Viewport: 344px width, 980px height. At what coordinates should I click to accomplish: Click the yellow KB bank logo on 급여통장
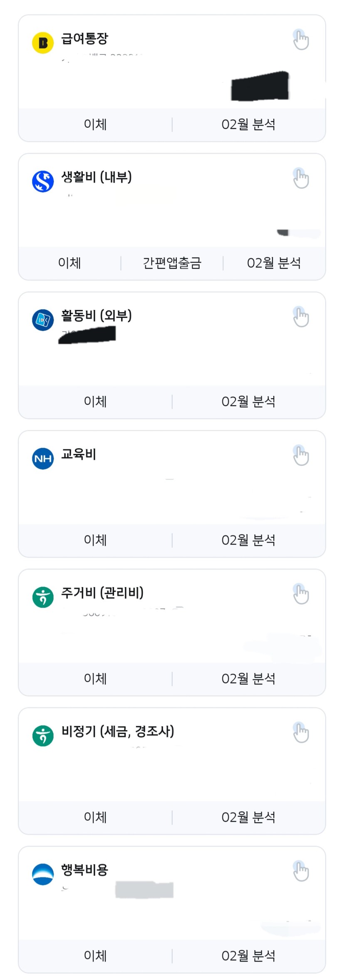coord(43,43)
